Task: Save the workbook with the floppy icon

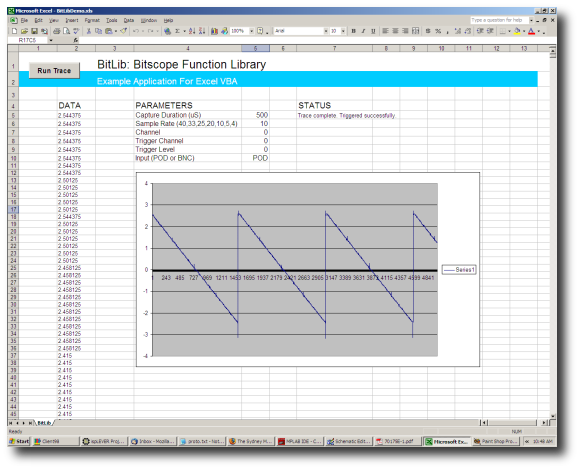Action: [34, 31]
